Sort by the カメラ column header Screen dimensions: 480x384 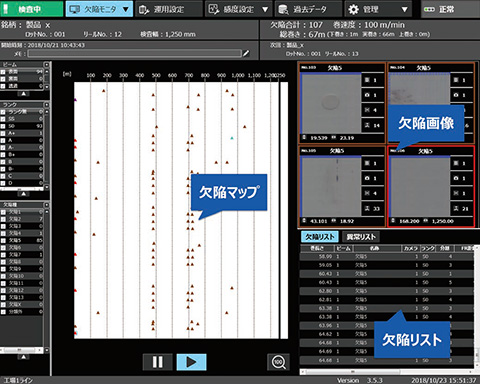pos(410,249)
